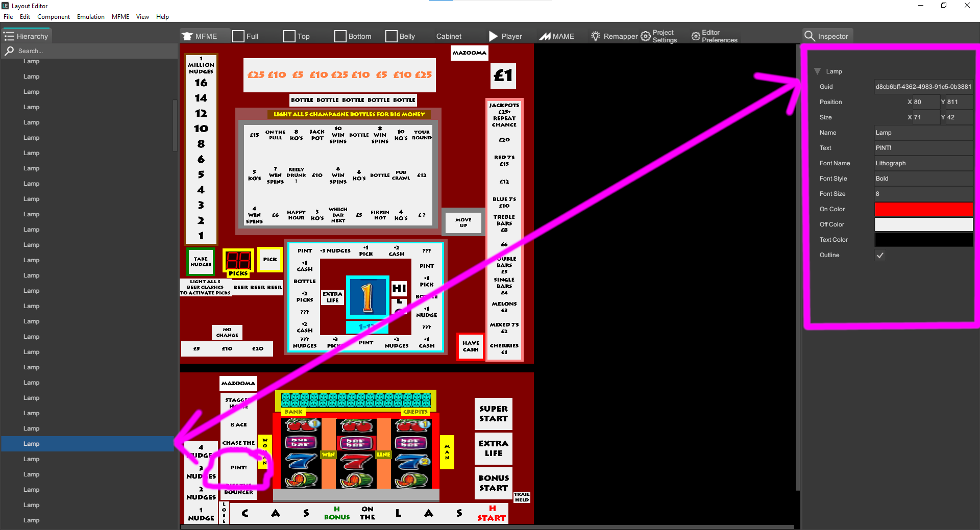Click the MFME chef hat icon
This screenshot has width=980, height=530.
coord(187,36)
